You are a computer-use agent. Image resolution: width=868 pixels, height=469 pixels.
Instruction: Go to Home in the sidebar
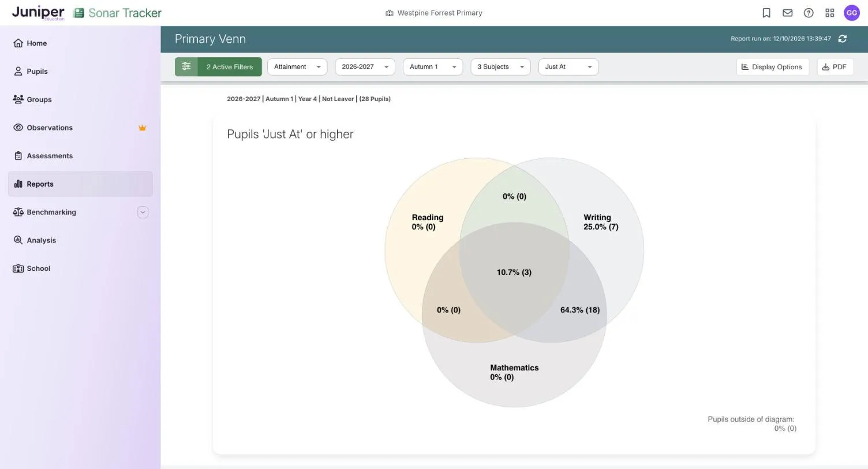coord(80,43)
